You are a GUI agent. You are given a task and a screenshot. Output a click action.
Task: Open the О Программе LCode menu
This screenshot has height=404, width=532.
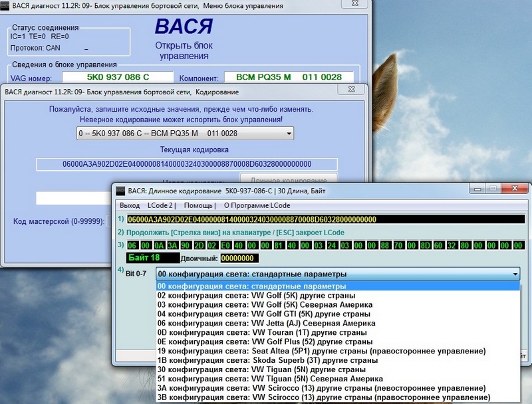[257, 205]
